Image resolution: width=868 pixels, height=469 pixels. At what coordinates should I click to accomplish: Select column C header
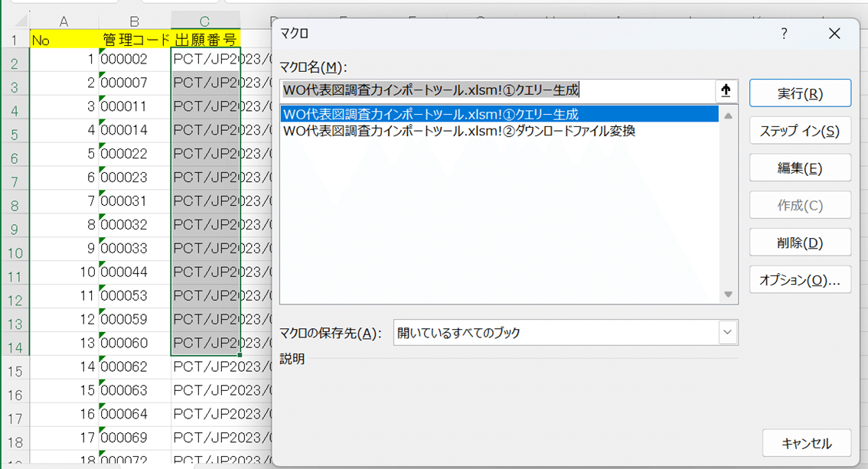[205, 21]
